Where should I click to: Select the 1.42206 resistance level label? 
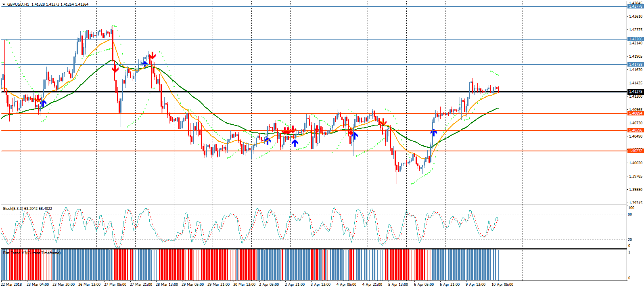pos(636,39)
